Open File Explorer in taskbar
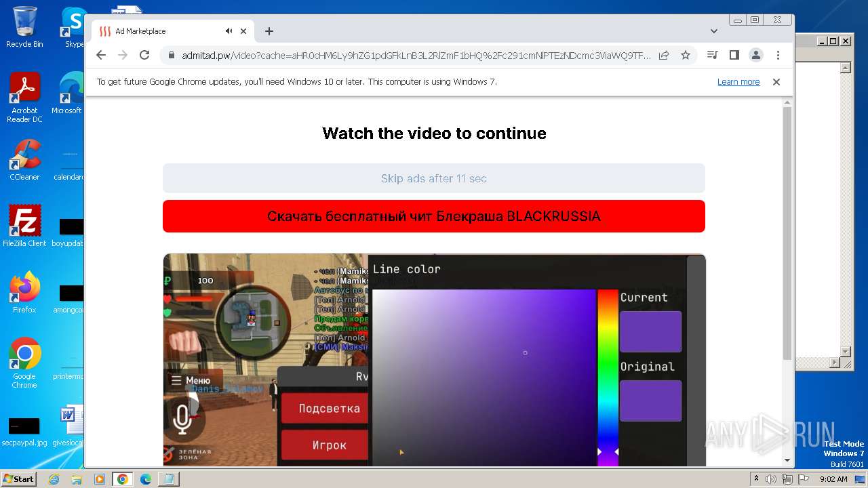The width and height of the screenshot is (868, 488). pos(77,479)
